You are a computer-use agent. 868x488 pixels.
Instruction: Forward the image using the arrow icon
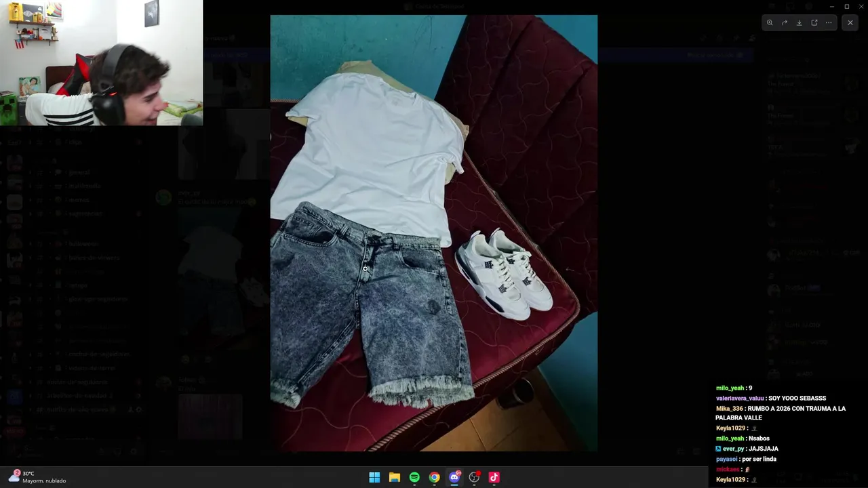coord(785,22)
